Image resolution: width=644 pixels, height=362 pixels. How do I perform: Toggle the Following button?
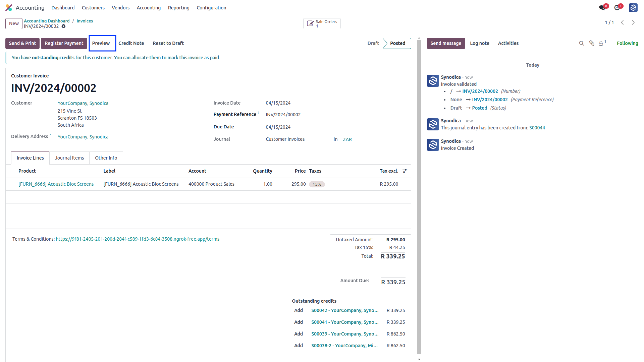click(x=628, y=43)
